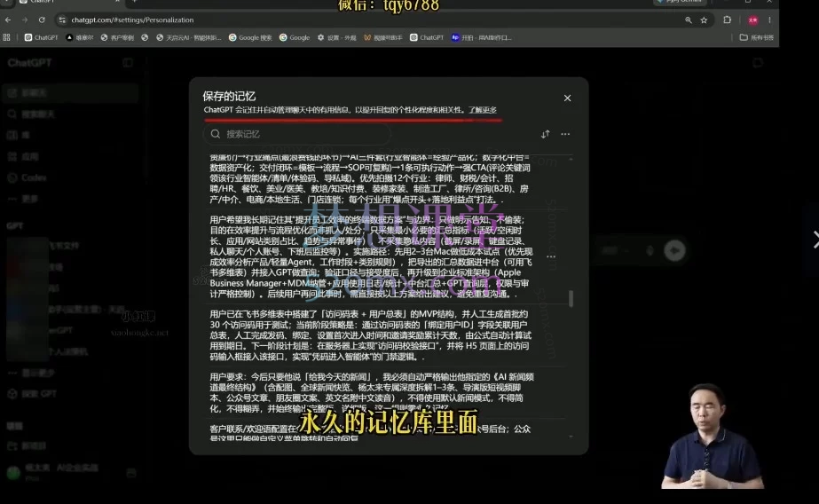Select the memory mentioning 优先拍摄12个行业

click(370, 178)
